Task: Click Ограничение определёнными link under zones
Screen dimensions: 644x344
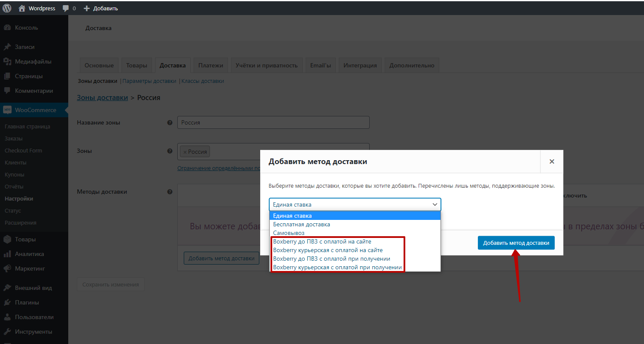Action: coord(219,168)
